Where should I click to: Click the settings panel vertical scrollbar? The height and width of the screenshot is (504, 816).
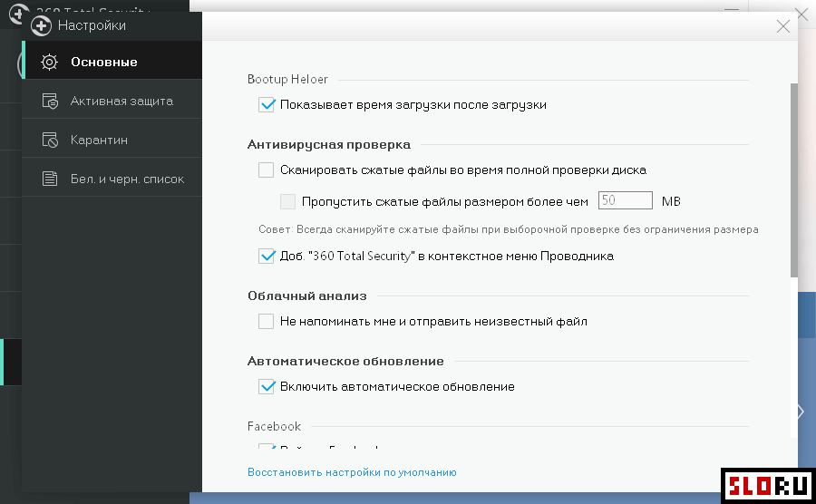[x=794, y=181]
